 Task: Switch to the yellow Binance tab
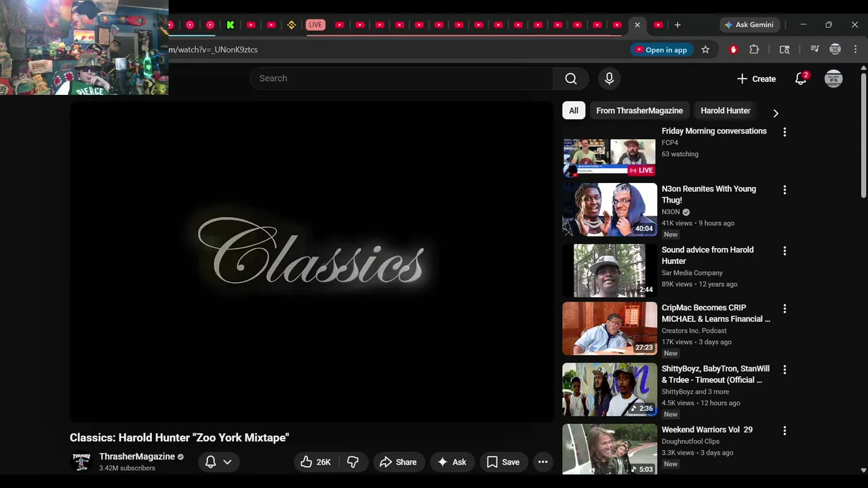pyautogui.click(x=292, y=25)
